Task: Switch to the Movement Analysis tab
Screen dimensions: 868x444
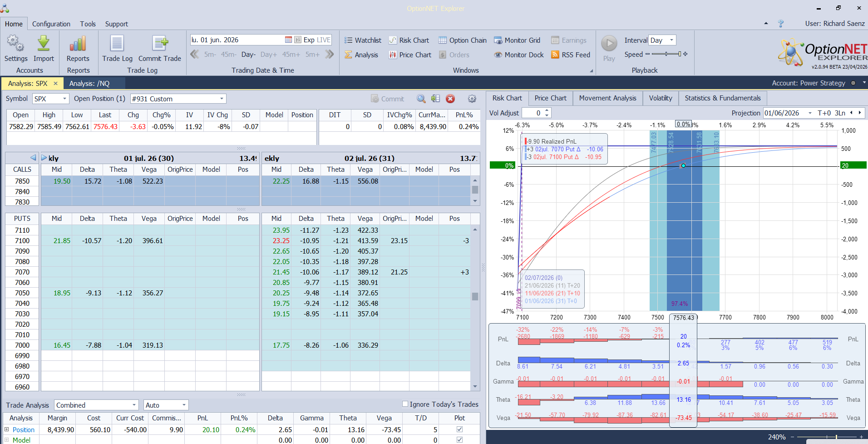Action: click(608, 98)
